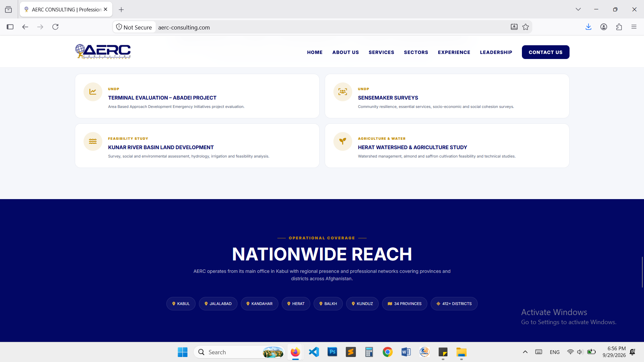Viewport: 644px width, 362px height.
Task: Open a new tab with plus button
Action: (x=121, y=10)
